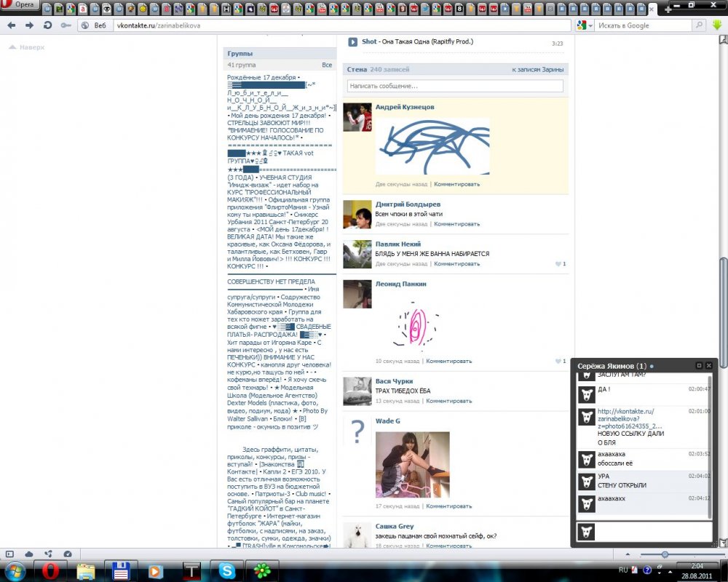Image resolution: width=728 pixels, height=582 pixels.
Task: Open Леонид Панкин's profile name
Action: pos(400,284)
